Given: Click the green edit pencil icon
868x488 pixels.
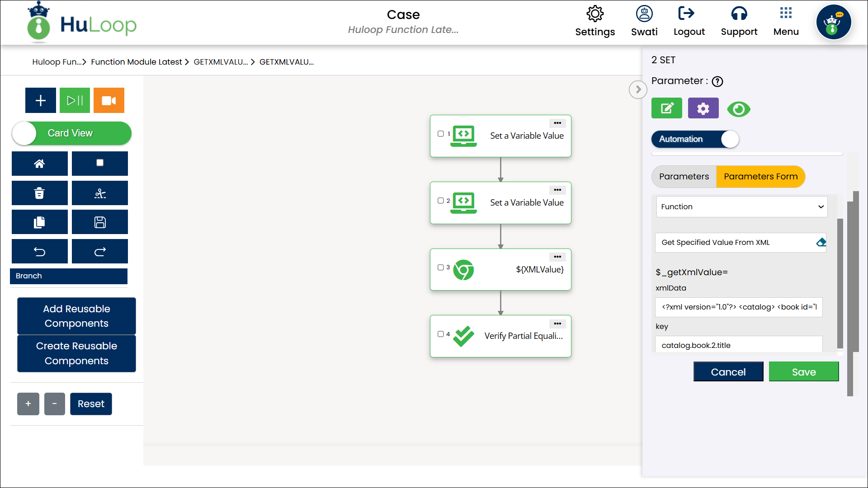Looking at the screenshot, I should pos(666,108).
